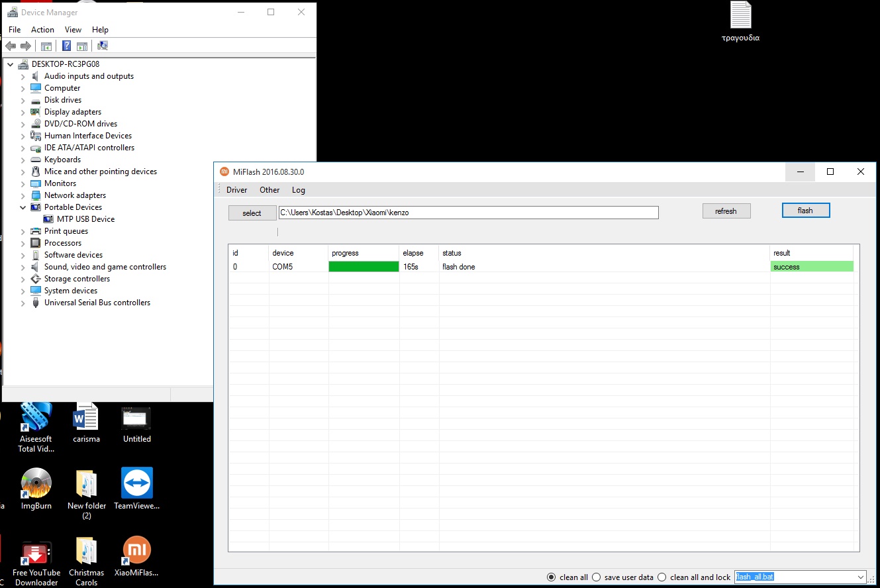880x588 pixels.
Task: Expand the Display adapters node
Action: pyautogui.click(x=23, y=112)
